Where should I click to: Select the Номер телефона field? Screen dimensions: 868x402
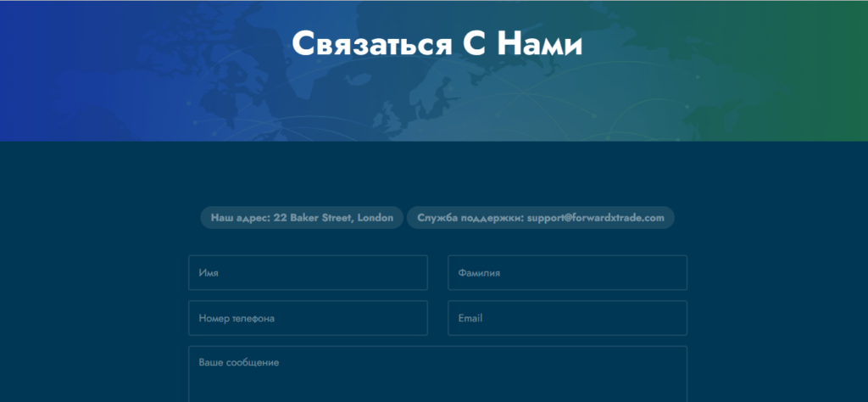(x=308, y=318)
